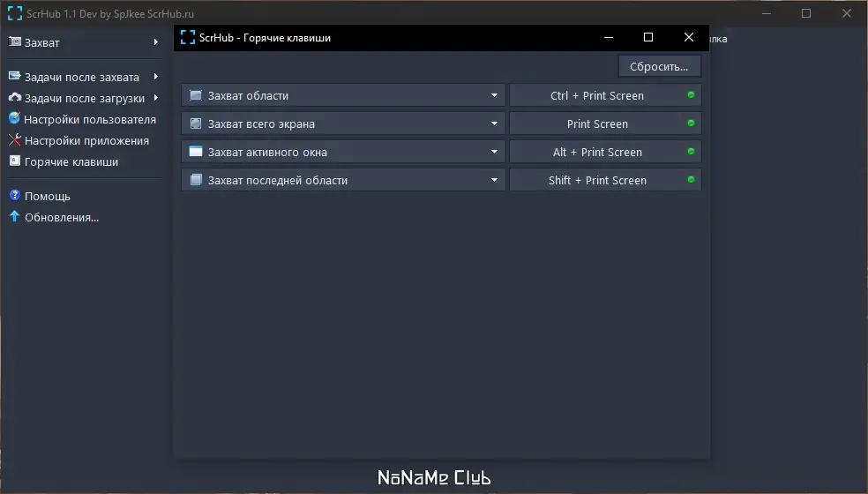This screenshot has height=494, width=868.
Task: Change the Alt + Print Screen hotkey
Action: point(605,152)
